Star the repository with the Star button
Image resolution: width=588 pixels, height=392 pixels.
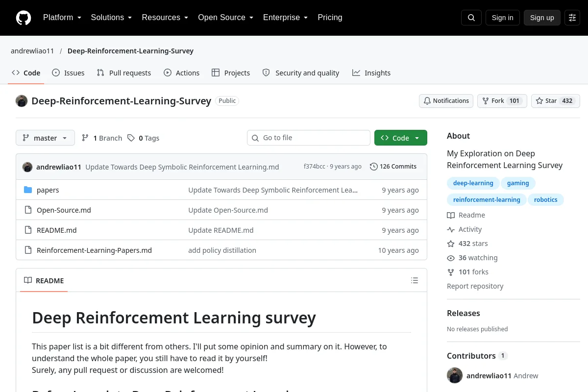[556, 101]
